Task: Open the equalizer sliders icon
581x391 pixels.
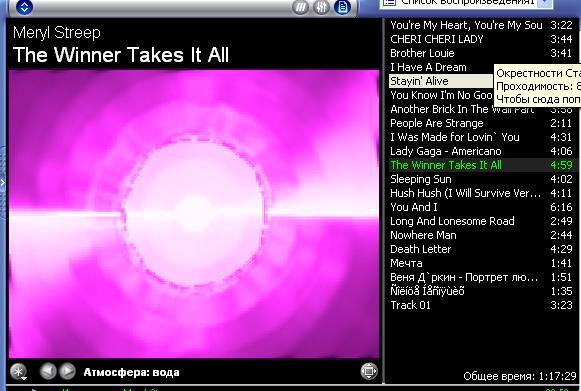Action: [x=321, y=7]
